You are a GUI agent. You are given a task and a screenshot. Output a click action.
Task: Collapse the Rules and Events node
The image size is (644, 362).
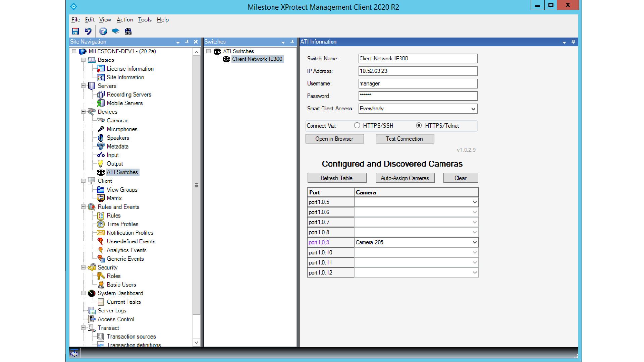point(83,207)
